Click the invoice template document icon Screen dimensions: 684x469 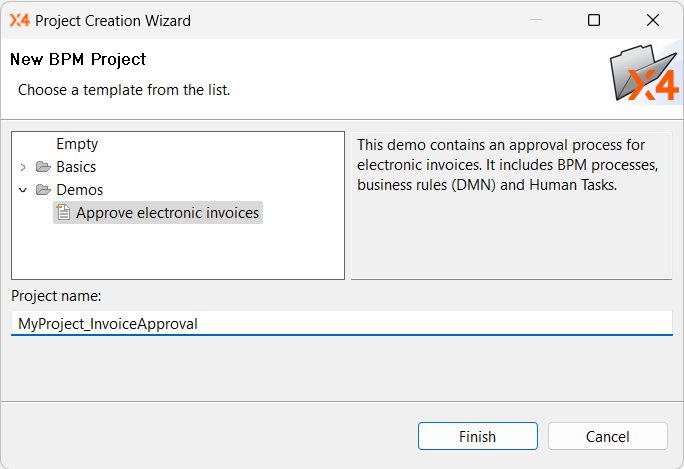click(x=63, y=213)
